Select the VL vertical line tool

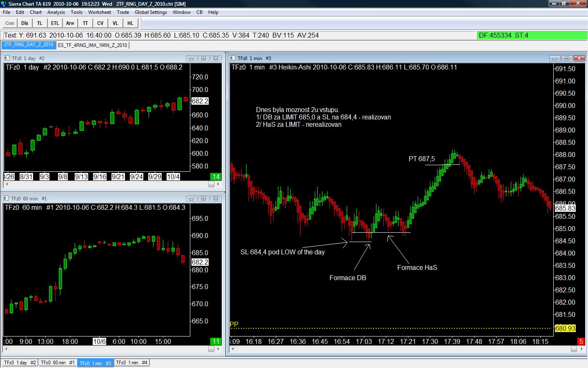[x=116, y=23]
